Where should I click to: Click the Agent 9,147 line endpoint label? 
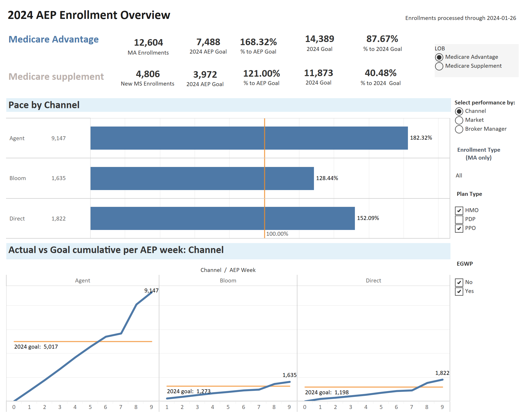151,291
